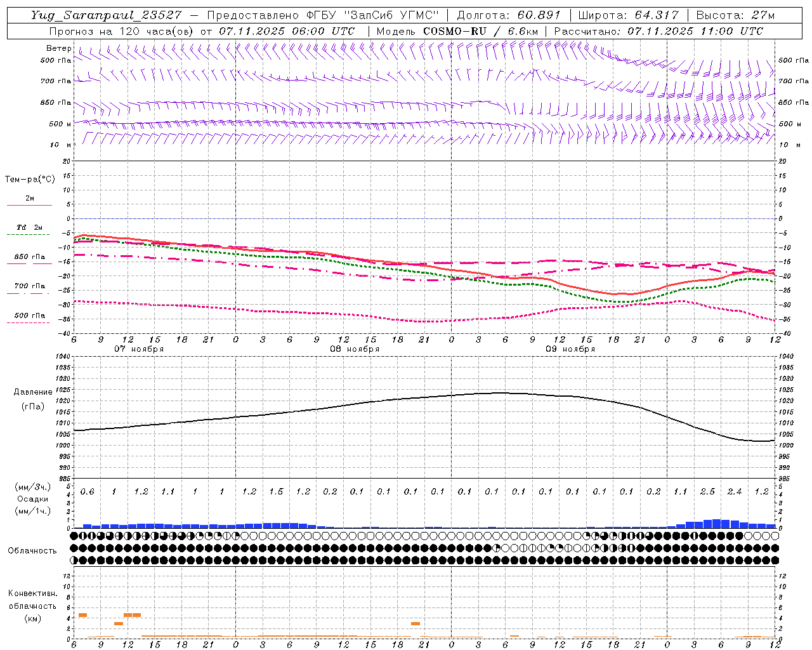Click the 'Долгота: 60.891' longitude value
The width and height of the screenshot is (812, 650).
[509, 15]
